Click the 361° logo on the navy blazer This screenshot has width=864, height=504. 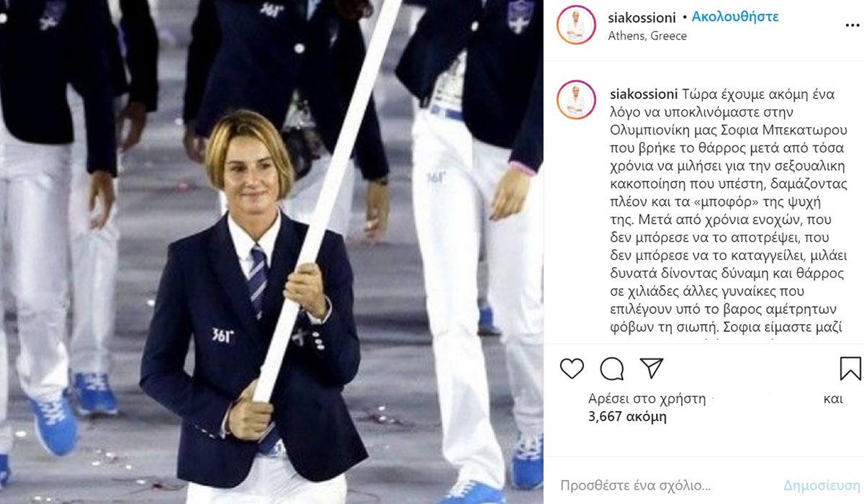[x=222, y=335]
